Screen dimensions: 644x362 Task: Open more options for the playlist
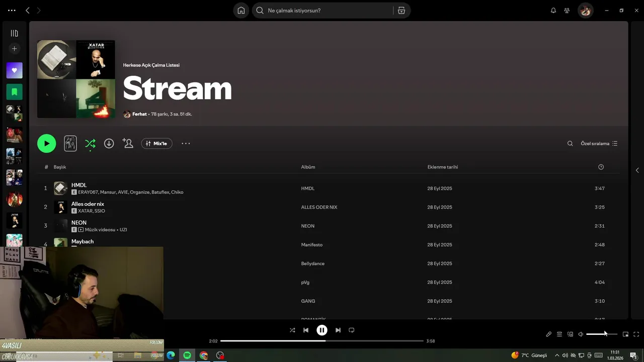(x=186, y=143)
